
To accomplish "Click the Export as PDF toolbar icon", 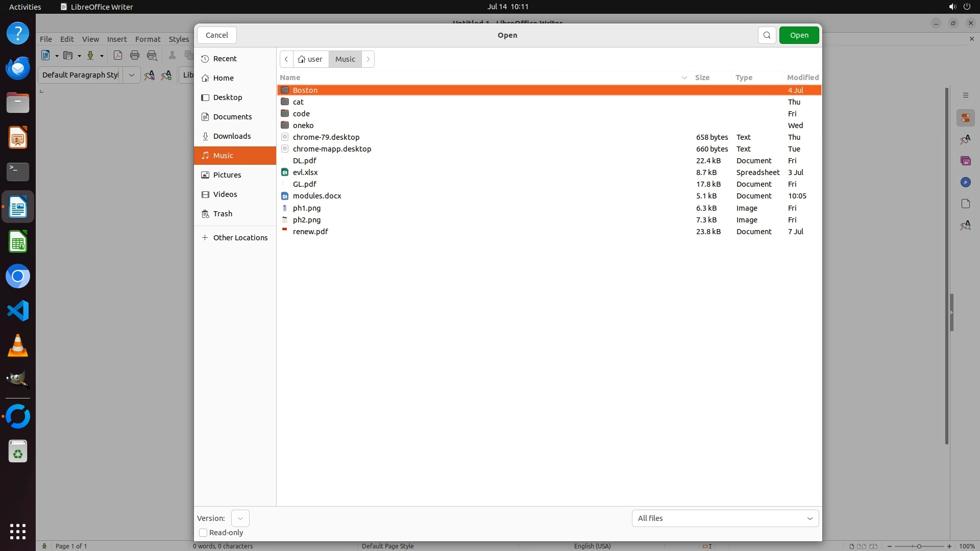I will coord(118,56).
